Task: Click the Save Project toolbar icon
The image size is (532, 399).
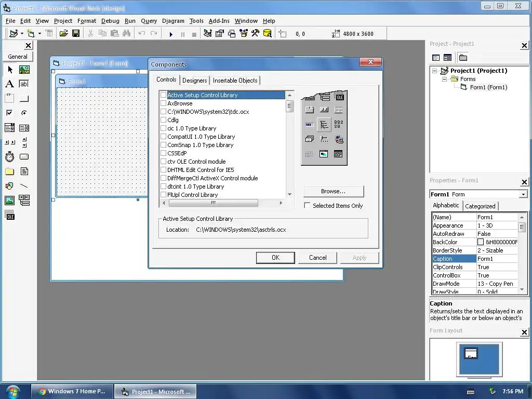Action: pos(76,33)
